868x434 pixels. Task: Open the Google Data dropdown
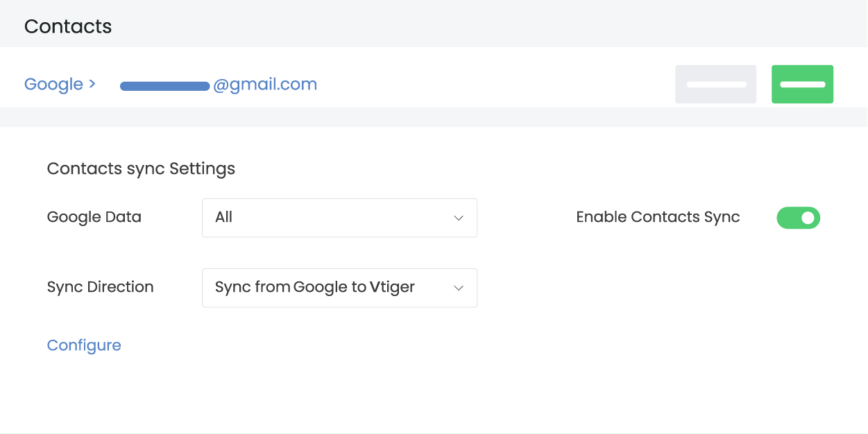pyautogui.click(x=339, y=218)
